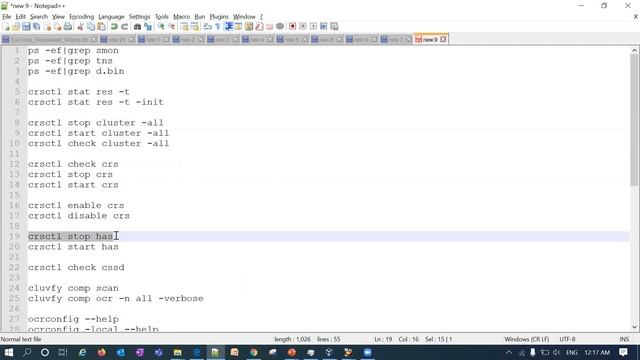Toggle synchronize horizontal scrolling
The height and width of the screenshot is (360, 640).
tap(195, 27)
